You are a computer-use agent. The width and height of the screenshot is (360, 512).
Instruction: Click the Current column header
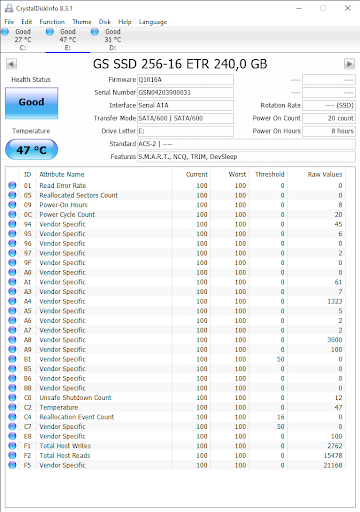pos(197,174)
